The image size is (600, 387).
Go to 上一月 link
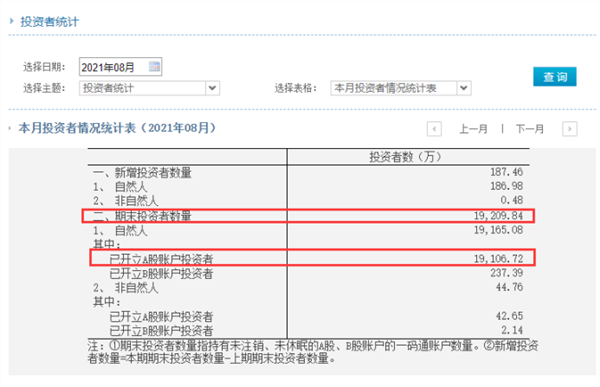pos(473,129)
